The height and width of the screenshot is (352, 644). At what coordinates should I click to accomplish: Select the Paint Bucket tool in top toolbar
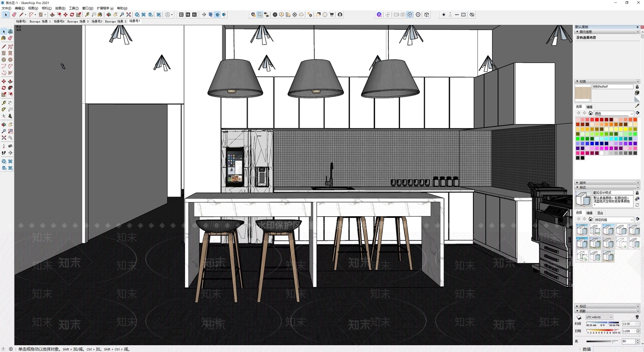100,14
